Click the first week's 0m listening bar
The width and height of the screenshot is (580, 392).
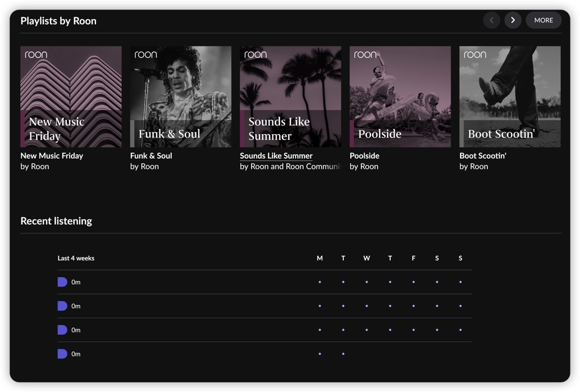click(x=62, y=282)
